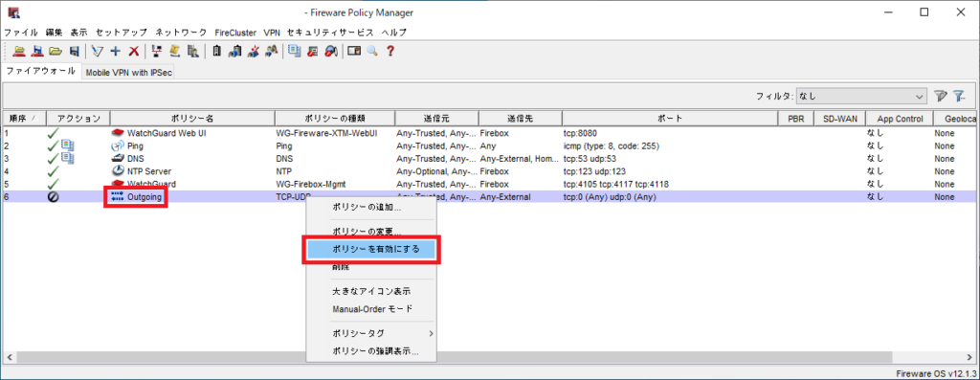Click the toolbar icon with red starburst
980x380 pixels.
[253, 52]
